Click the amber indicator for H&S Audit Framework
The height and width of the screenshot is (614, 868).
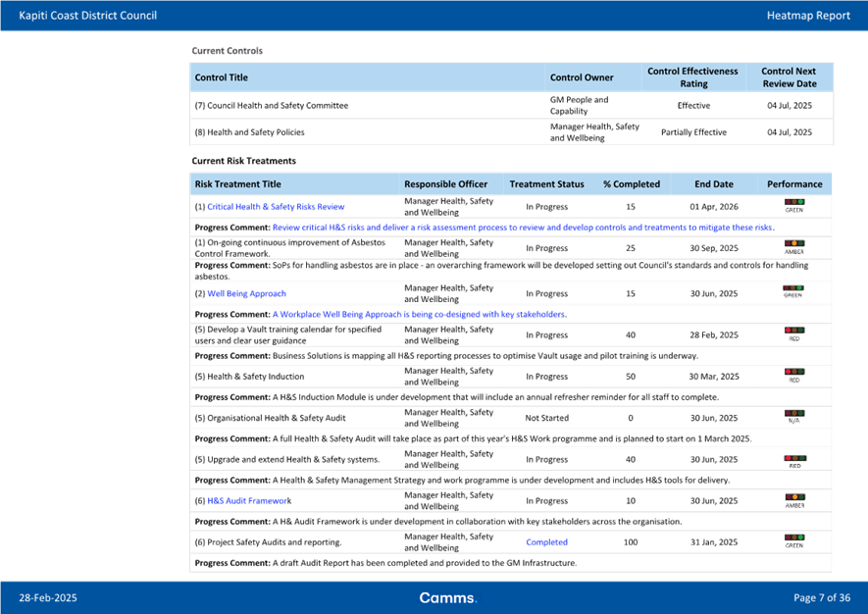794,497
